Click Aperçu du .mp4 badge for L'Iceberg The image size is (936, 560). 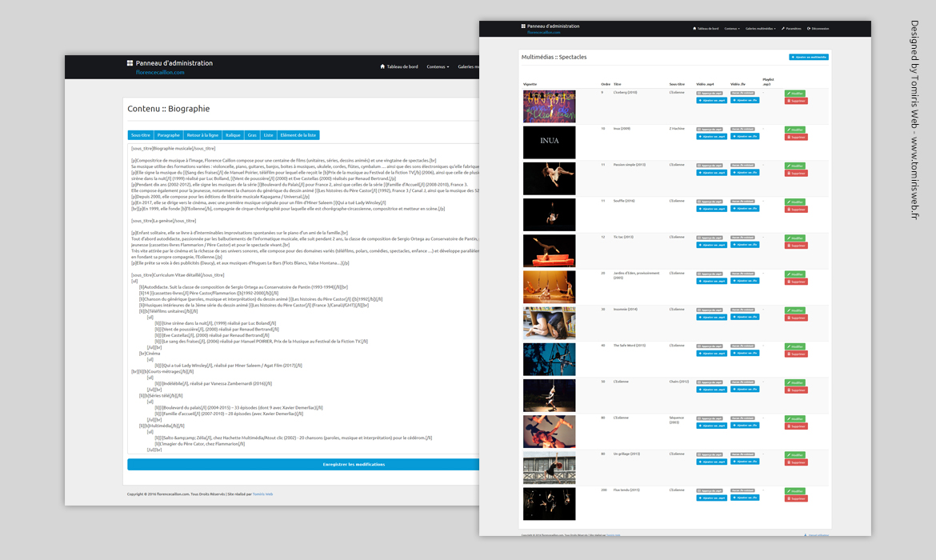tap(710, 93)
